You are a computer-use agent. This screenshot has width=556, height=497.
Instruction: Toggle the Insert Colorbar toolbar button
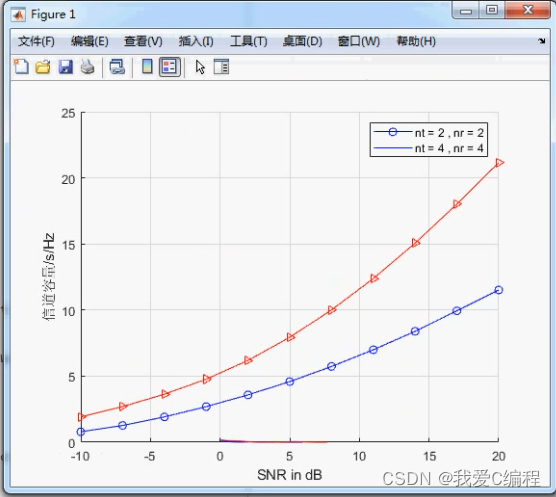coord(147,66)
